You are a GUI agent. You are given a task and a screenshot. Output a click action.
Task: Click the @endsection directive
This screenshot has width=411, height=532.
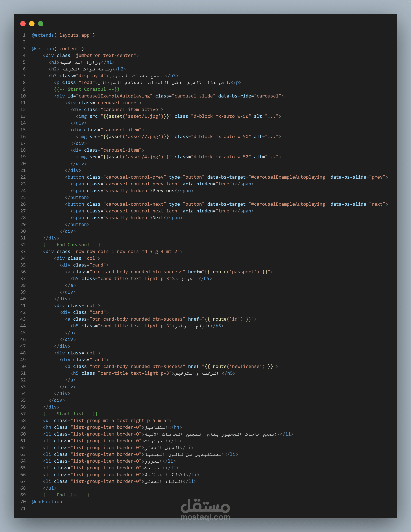47,502
